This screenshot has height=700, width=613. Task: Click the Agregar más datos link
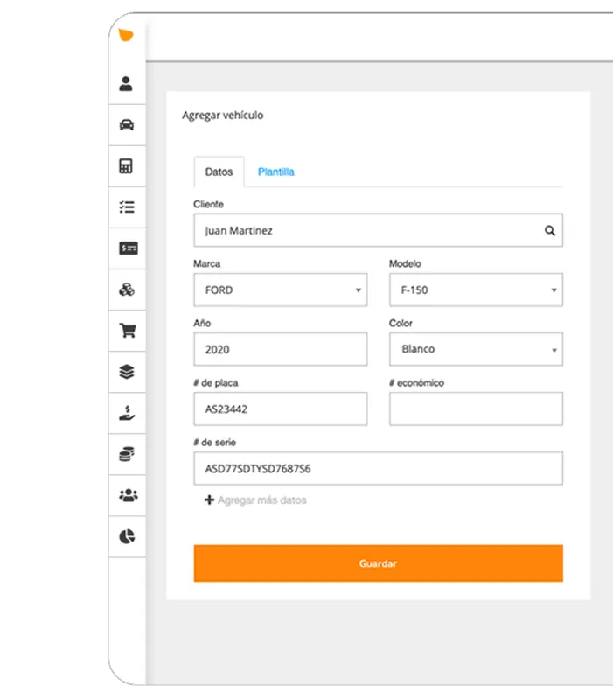tap(261, 500)
